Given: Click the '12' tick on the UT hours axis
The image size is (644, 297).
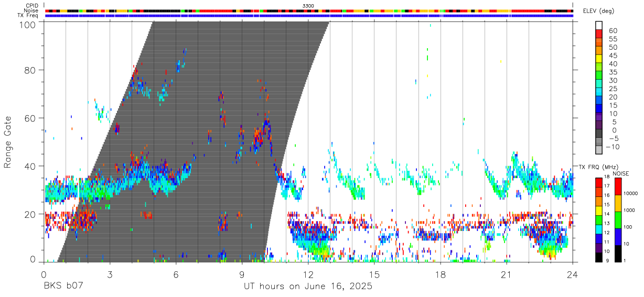Looking at the screenshot, I should coord(308,274).
